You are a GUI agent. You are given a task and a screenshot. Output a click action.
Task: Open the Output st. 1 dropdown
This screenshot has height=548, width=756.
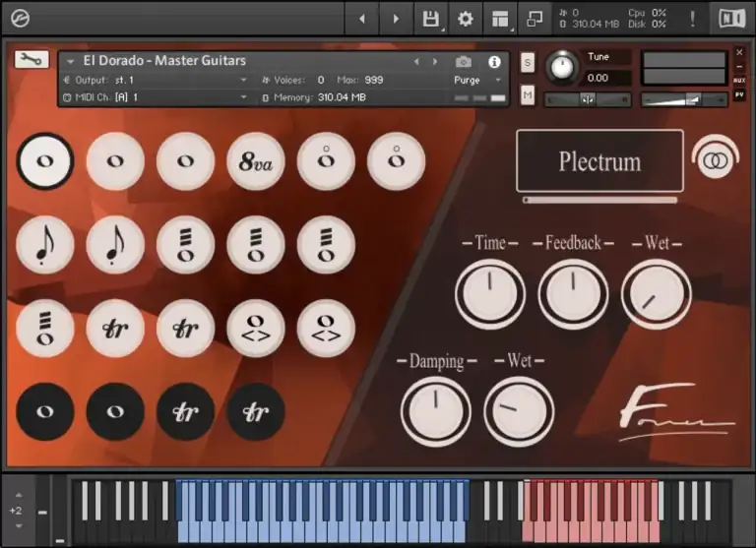click(x=156, y=80)
